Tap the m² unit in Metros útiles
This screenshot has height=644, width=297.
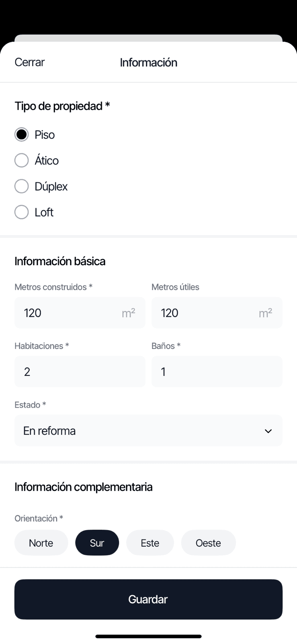click(x=266, y=313)
